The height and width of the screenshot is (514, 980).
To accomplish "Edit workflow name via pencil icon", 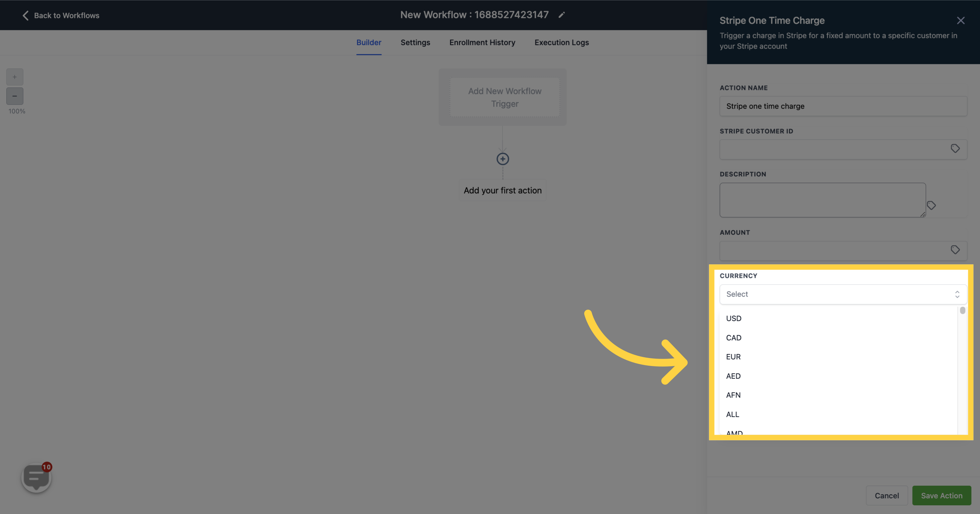I will click(x=562, y=15).
